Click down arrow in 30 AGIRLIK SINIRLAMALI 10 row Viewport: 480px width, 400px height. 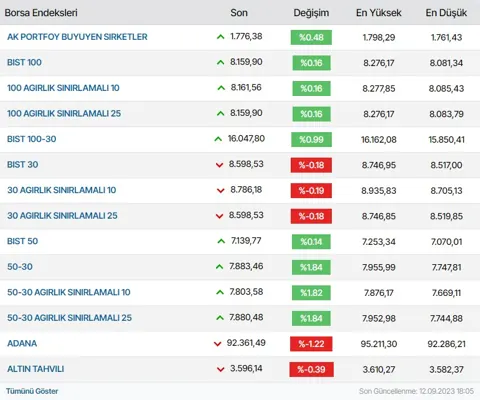[221, 191]
